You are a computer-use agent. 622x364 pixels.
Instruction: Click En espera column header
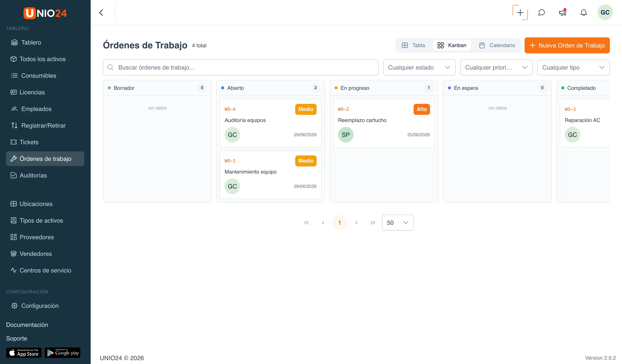click(x=497, y=88)
